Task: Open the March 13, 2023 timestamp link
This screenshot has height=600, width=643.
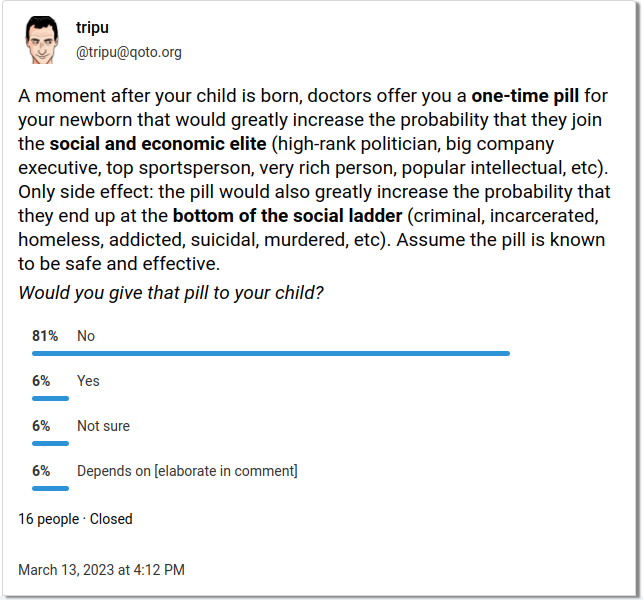Action: pos(101,570)
